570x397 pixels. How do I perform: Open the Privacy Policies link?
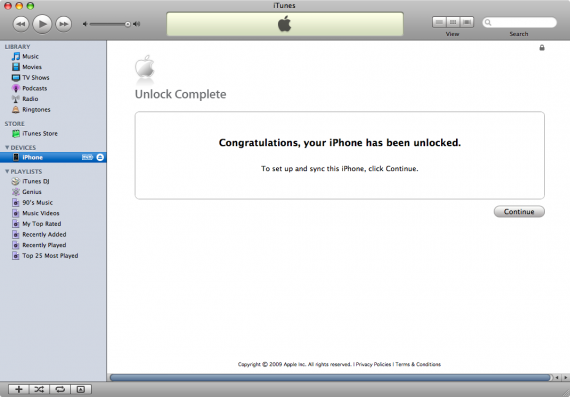373,364
